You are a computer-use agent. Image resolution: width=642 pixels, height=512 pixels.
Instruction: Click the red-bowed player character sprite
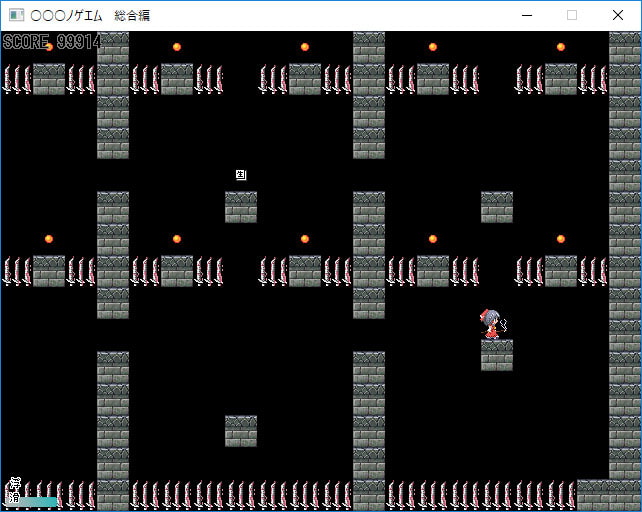point(491,323)
